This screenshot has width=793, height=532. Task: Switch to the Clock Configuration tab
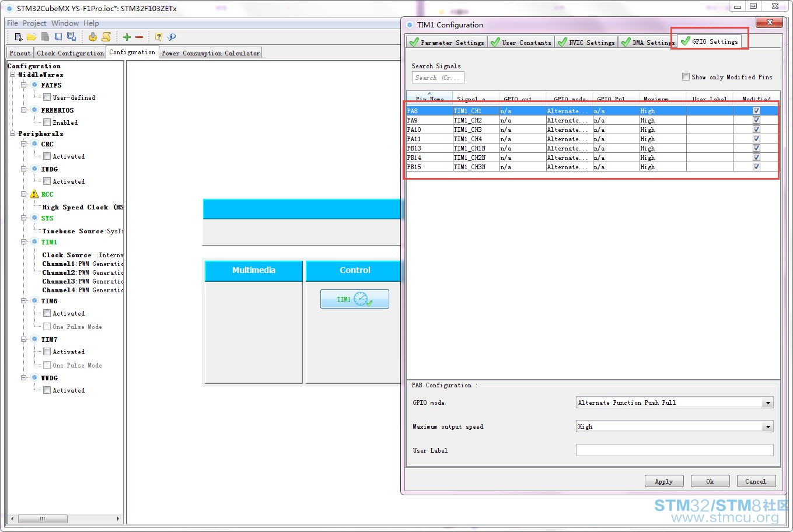coord(70,53)
